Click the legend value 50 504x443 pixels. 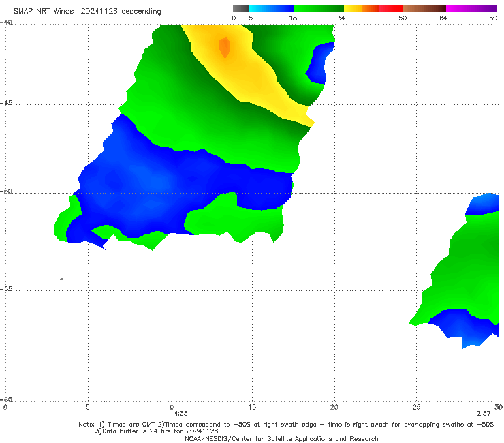[x=403, y=18]
